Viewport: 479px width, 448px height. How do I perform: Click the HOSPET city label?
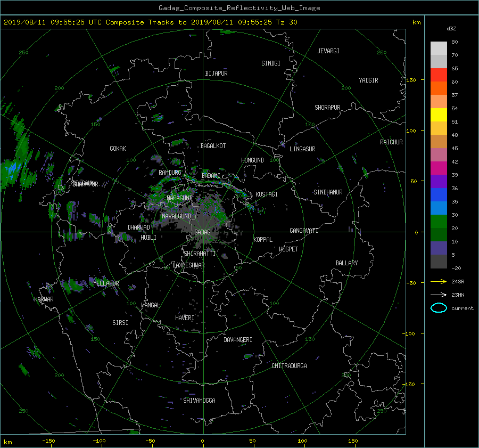pos(288,249)
